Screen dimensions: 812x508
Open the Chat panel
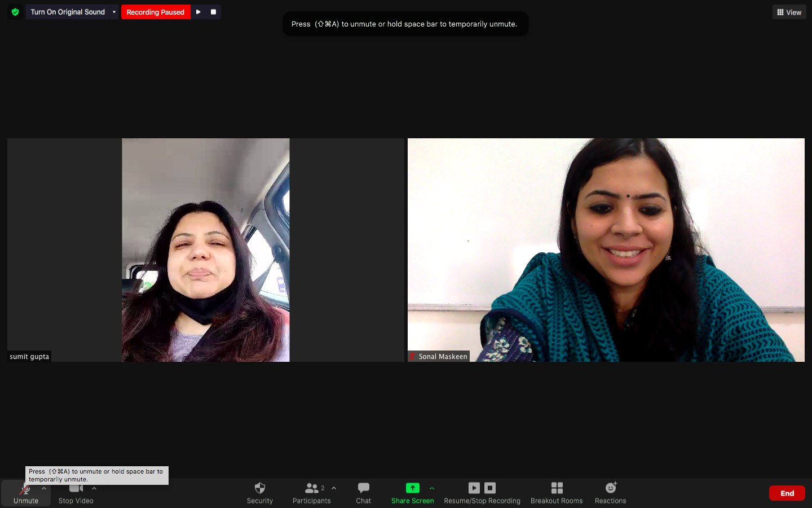click(364, 493)
